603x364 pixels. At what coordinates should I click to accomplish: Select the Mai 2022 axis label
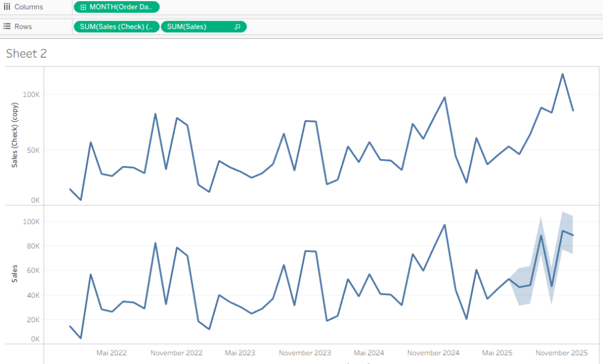(x=111, y=353)
